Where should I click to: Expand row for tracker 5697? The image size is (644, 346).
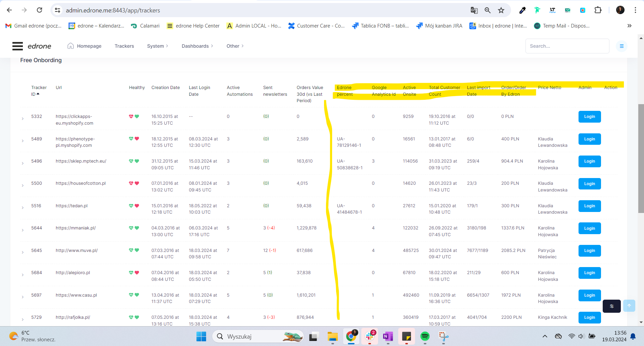tap(22, 297)
